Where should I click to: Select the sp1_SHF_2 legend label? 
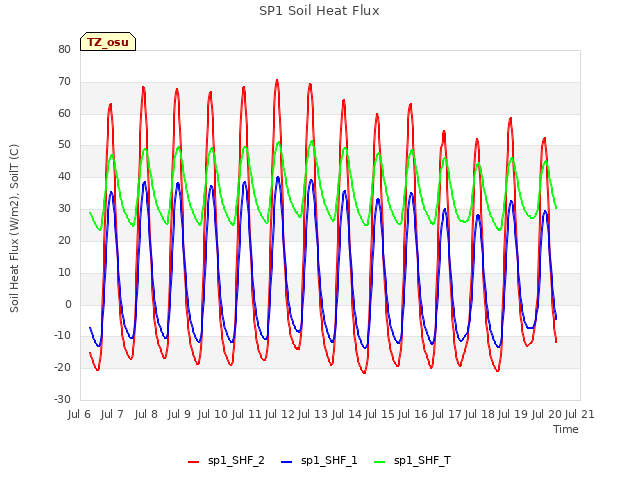[x=236, y=461]
